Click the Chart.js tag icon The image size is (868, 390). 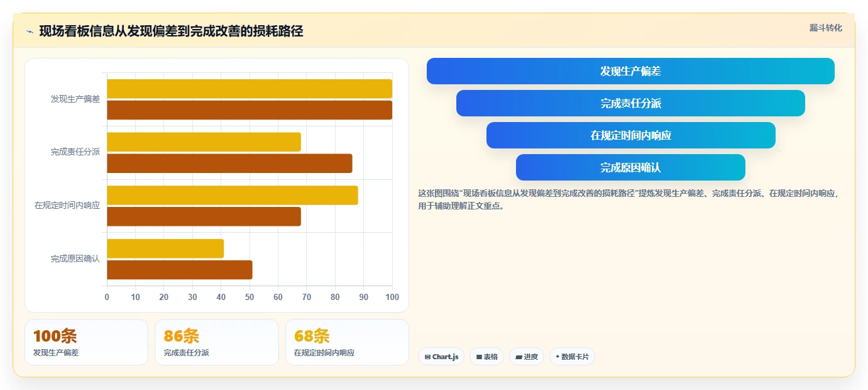(x=427, y=357)
